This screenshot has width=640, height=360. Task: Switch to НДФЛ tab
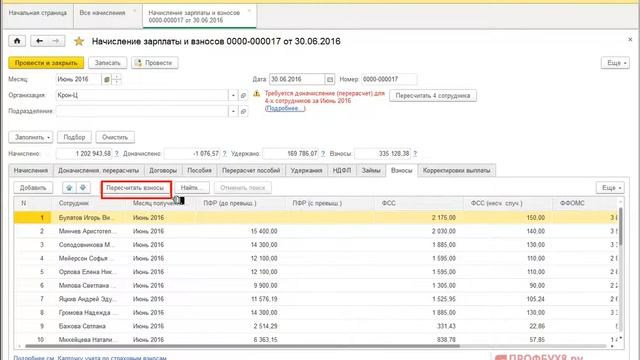point(342,170)
